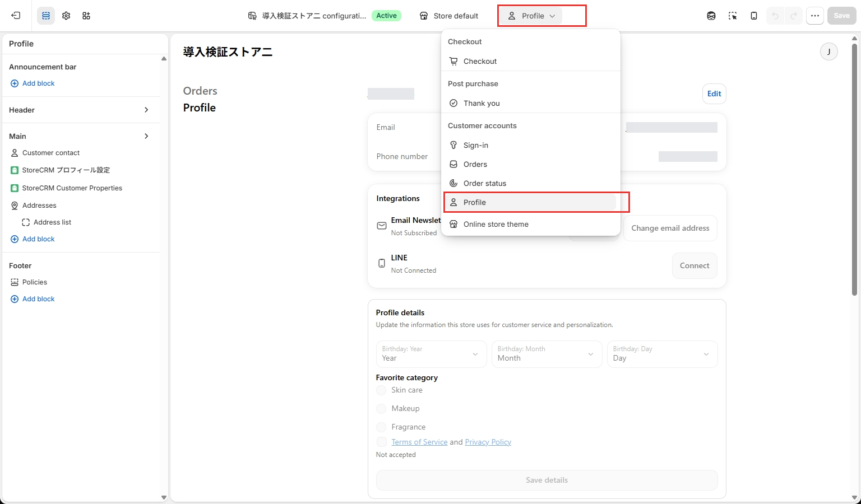Click the exit editor icon
Viewport: 861px width, 504px height.
pos(16,16)
